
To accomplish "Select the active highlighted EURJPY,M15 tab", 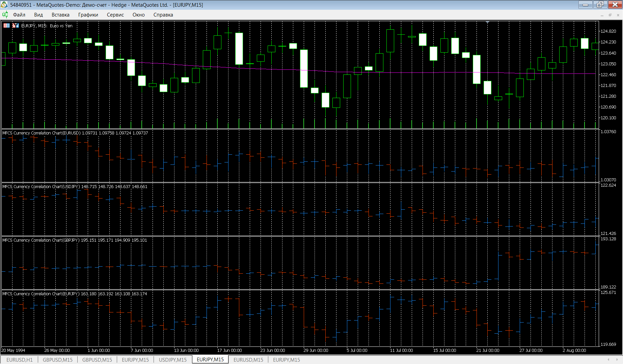I will (x=210, y=359).
